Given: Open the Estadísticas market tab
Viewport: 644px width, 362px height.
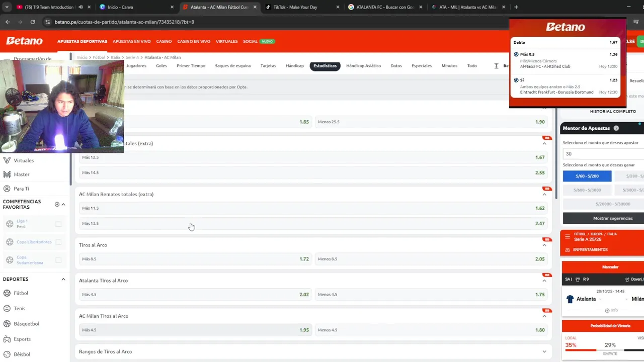Looking at the screenshot, I should [325, 66].
